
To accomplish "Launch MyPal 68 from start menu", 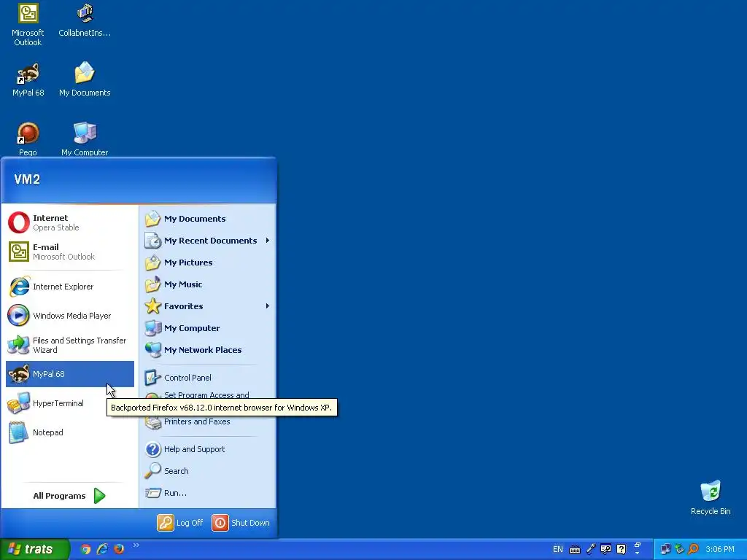I will point(70,374).
